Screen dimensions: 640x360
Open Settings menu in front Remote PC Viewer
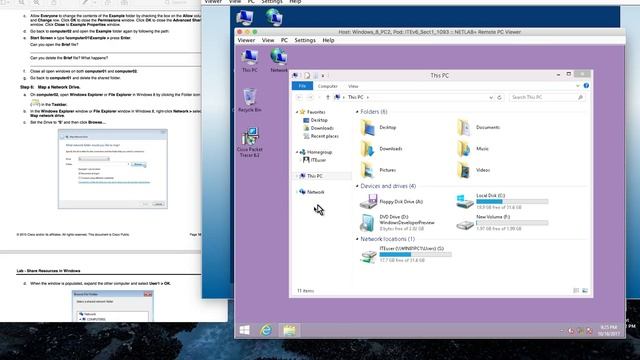coord(305,40)
